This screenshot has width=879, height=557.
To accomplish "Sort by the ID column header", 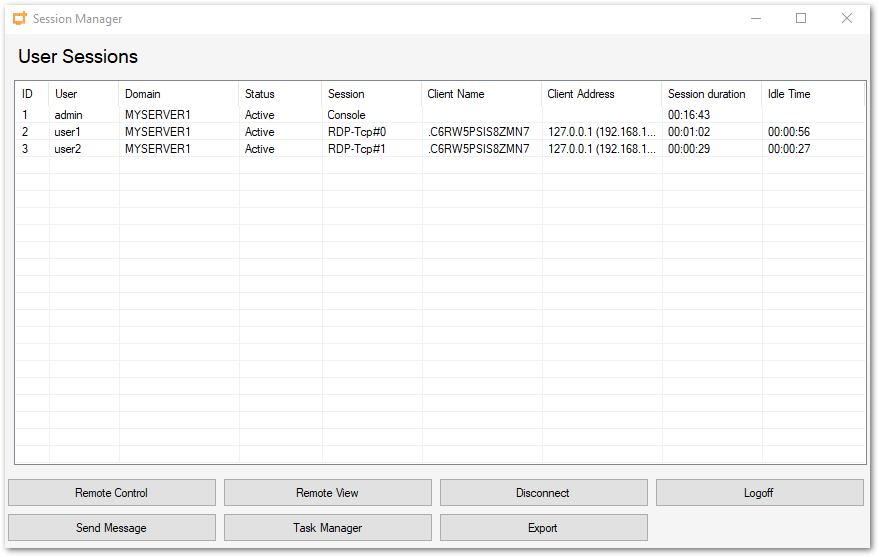I will pos(28,94).
